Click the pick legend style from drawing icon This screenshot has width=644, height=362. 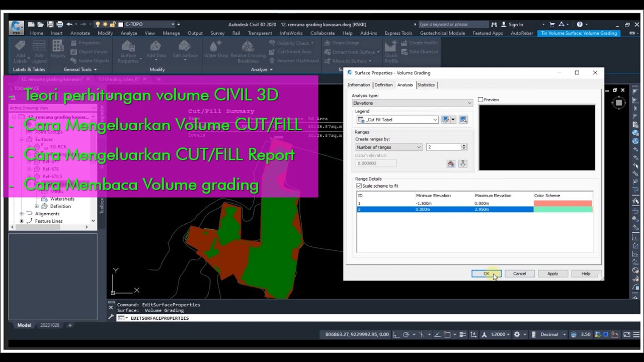point(464,120)
